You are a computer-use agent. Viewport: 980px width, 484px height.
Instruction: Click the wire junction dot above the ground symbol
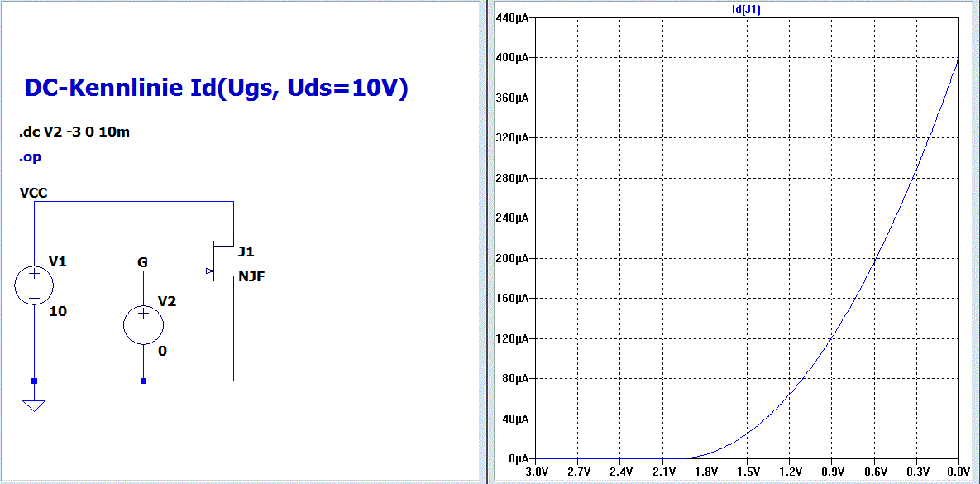pos(35,381)
